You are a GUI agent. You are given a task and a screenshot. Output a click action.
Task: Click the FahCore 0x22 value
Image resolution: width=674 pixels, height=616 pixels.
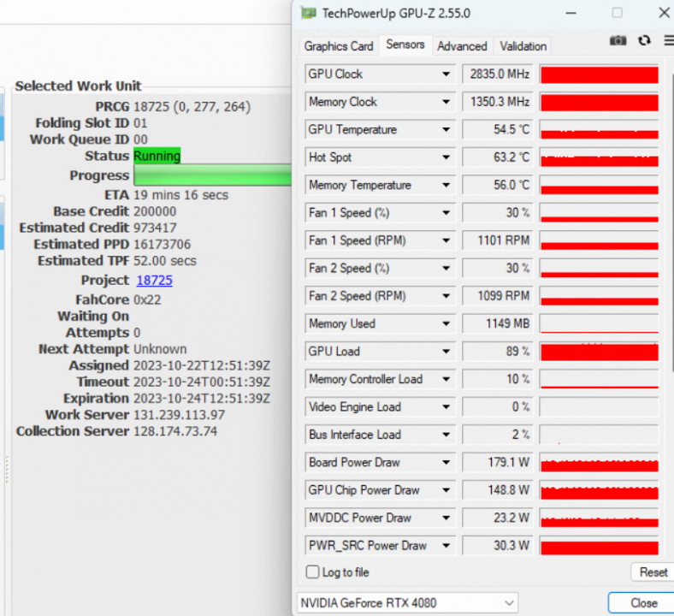point(147,299)
